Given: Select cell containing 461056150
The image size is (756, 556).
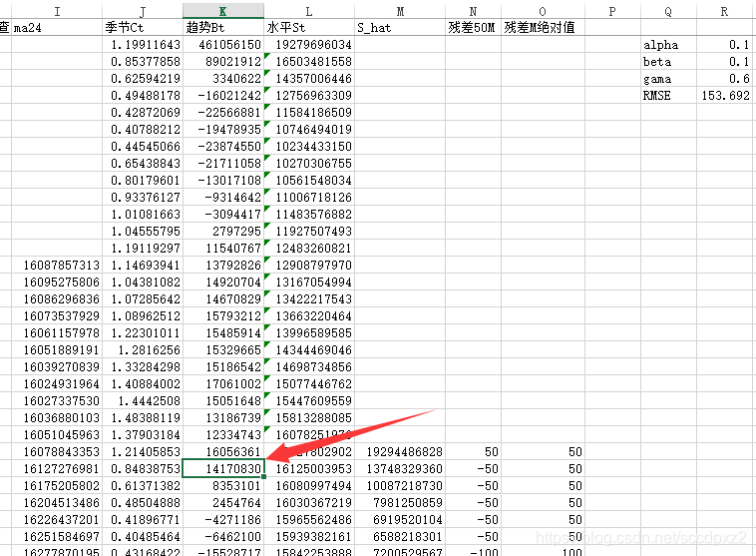Looking at the screenshot, I should [x=223, y=44].
